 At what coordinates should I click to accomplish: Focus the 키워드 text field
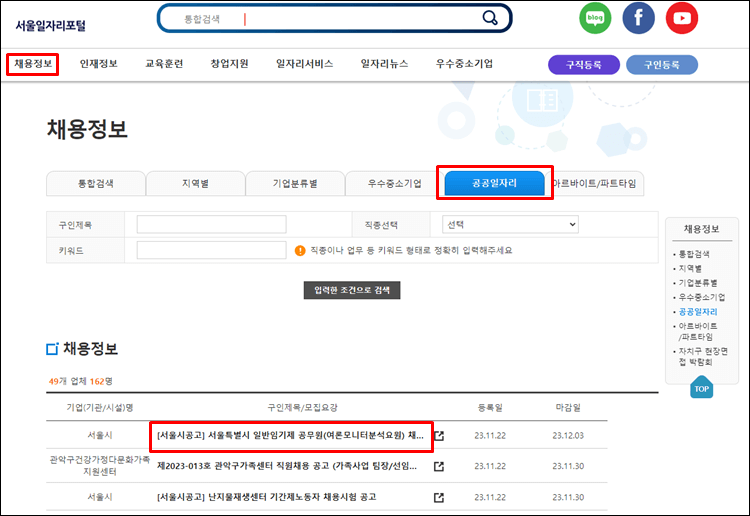(210, 250)
